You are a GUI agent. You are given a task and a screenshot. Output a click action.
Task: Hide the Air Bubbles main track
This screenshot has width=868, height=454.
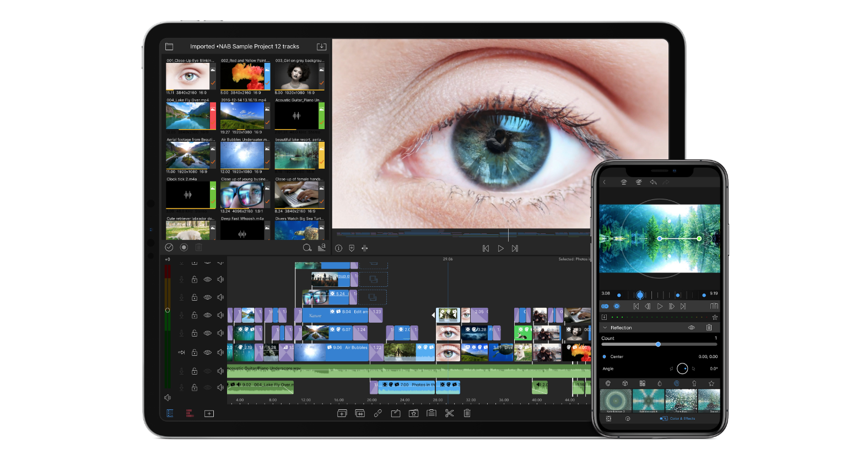click(x=208, y=352)
